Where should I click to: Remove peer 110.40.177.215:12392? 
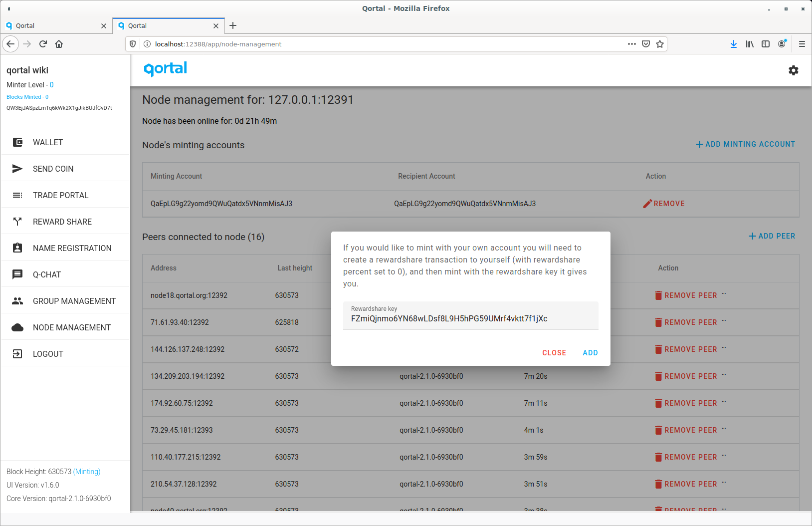[686, 457]
